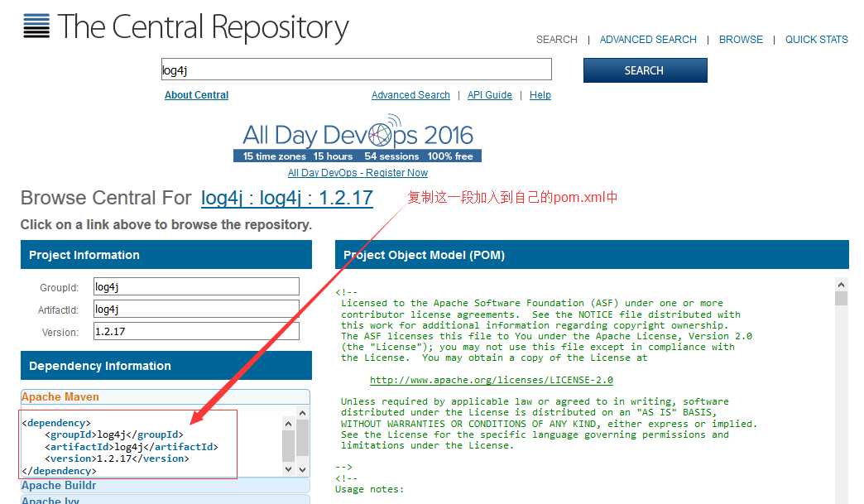The width and height of the screenshot is (864, 504).
Task: Click the artifactId log4j line in snippet
Action: point(131,447)
